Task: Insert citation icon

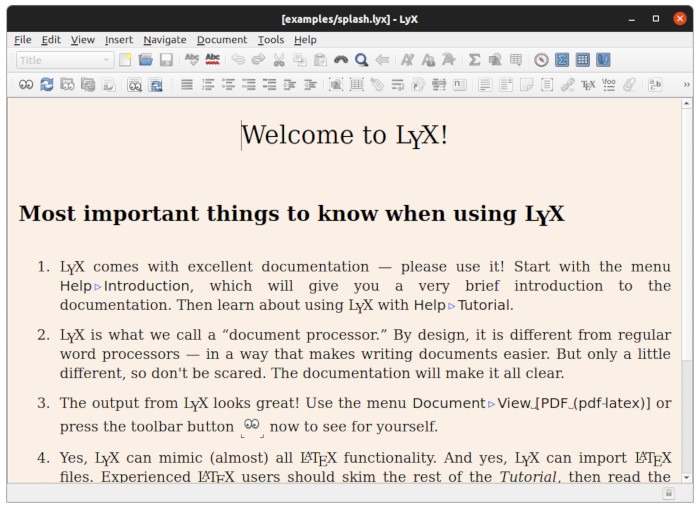Action: click(418, 84)
